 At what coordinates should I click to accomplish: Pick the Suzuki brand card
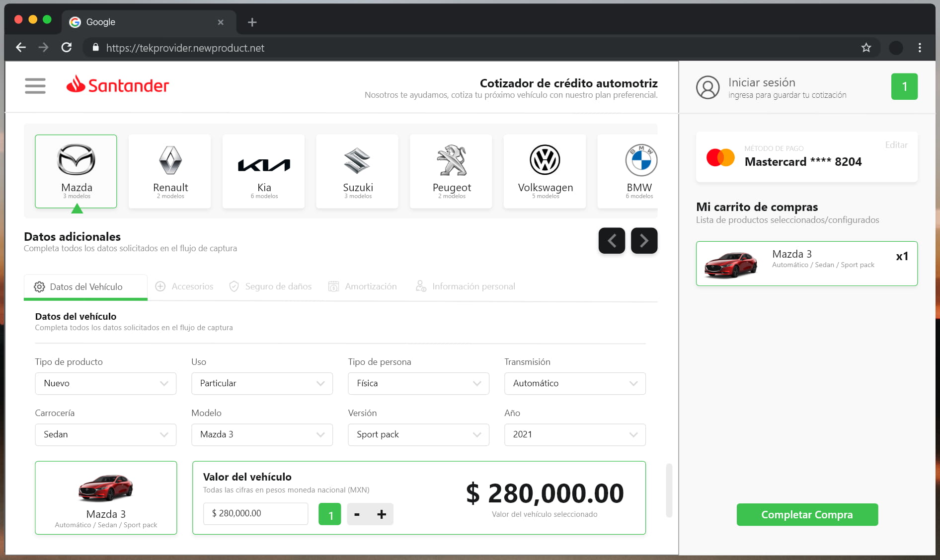(357, 171)
